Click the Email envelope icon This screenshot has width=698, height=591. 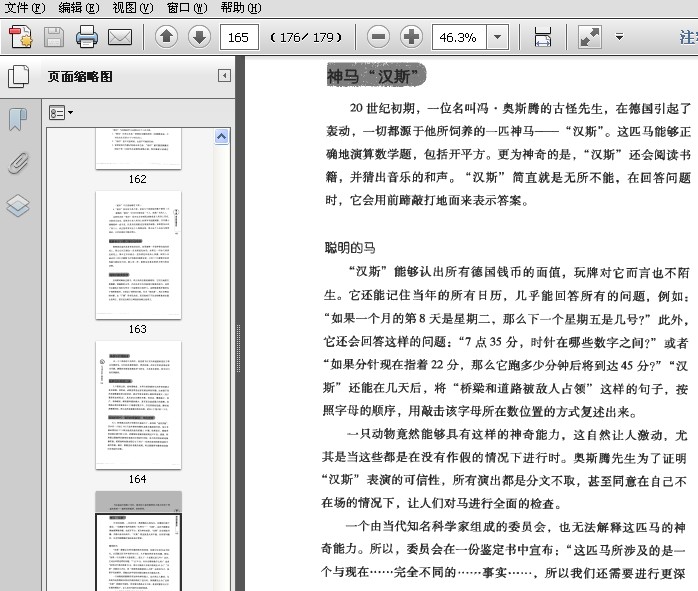coord(120,37)
